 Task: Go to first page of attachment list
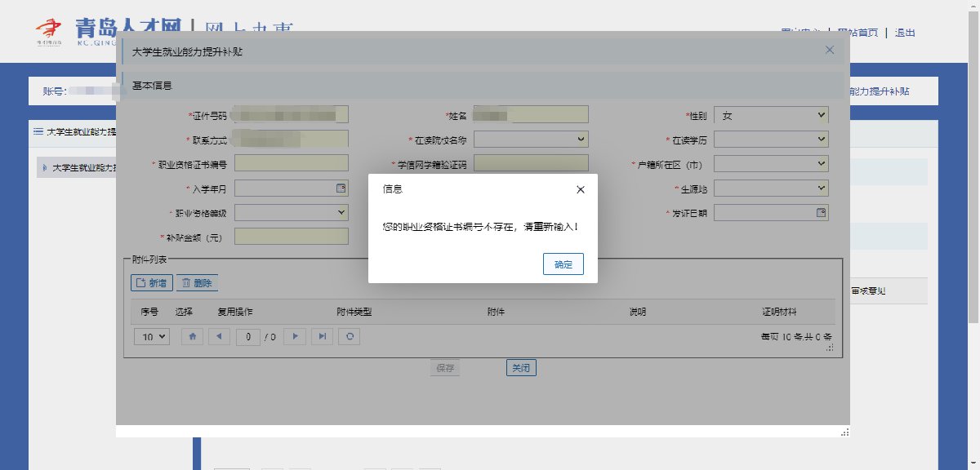pos(191,336)
